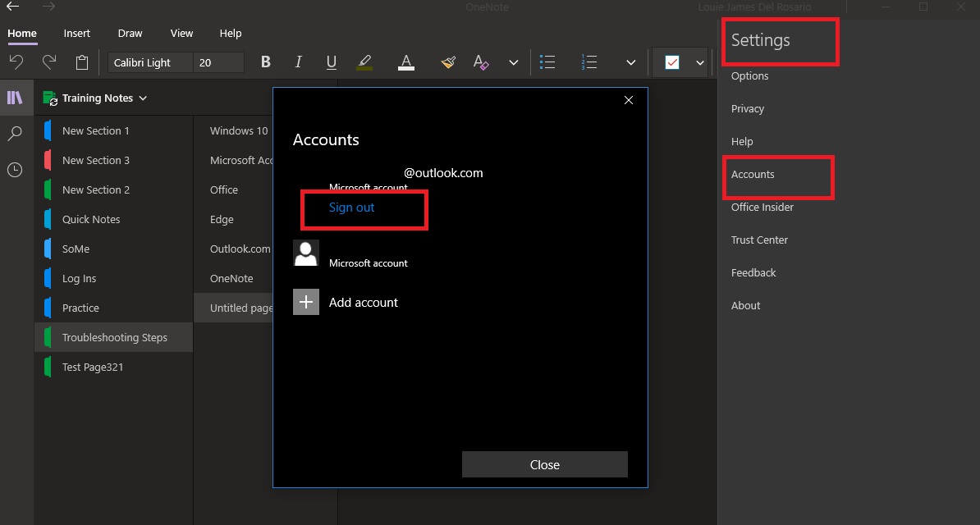Open the View tab
This screenshot has width=980, height=525.
pyautogui.click(x=182, y=33)
